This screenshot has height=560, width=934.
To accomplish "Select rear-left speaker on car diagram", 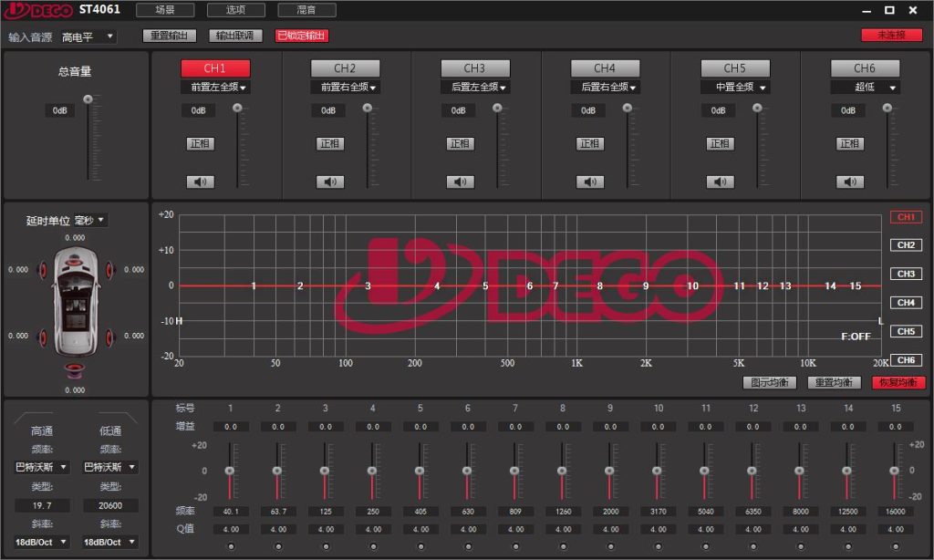I will [43, 337].
